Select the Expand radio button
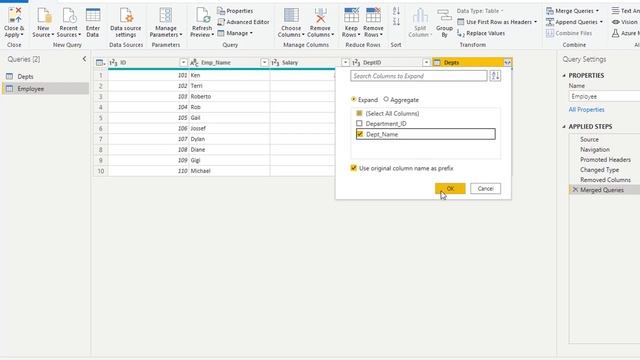The height and width of the screenshot is (360, 640). [353, 99]
